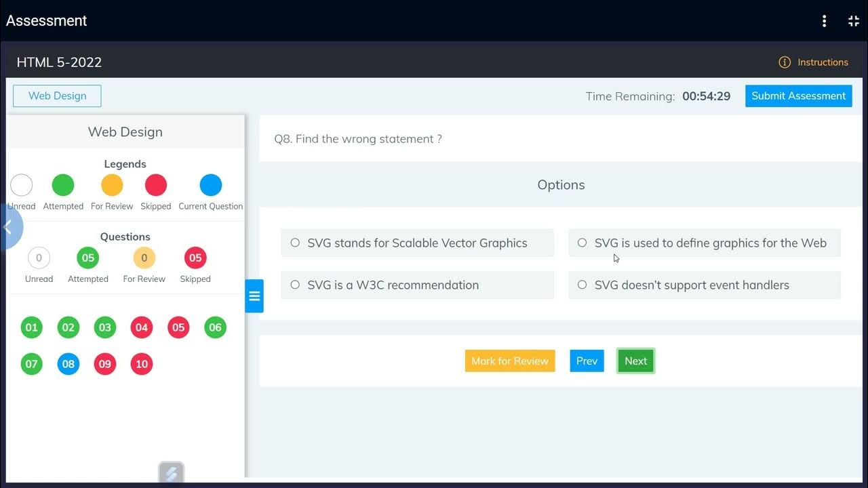Open the three-dot more options menu

824,21
